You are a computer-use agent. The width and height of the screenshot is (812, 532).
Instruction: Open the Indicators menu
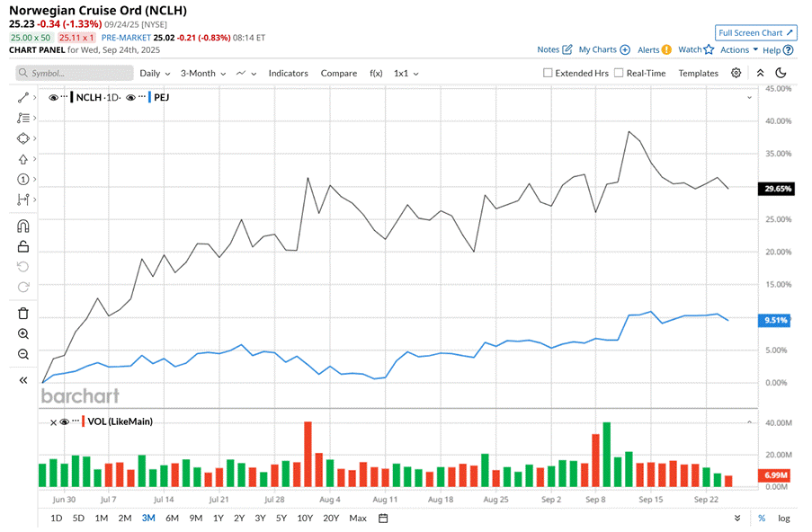click(288, 74)
